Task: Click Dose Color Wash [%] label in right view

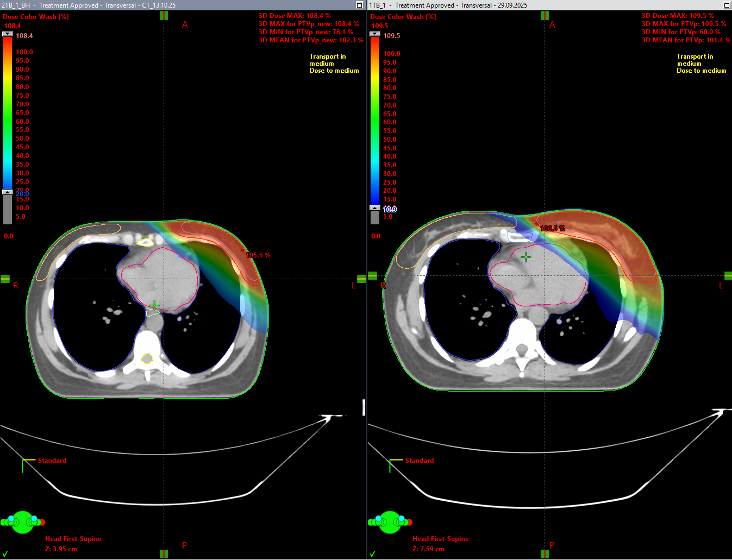Action: [x=403, y=17]
